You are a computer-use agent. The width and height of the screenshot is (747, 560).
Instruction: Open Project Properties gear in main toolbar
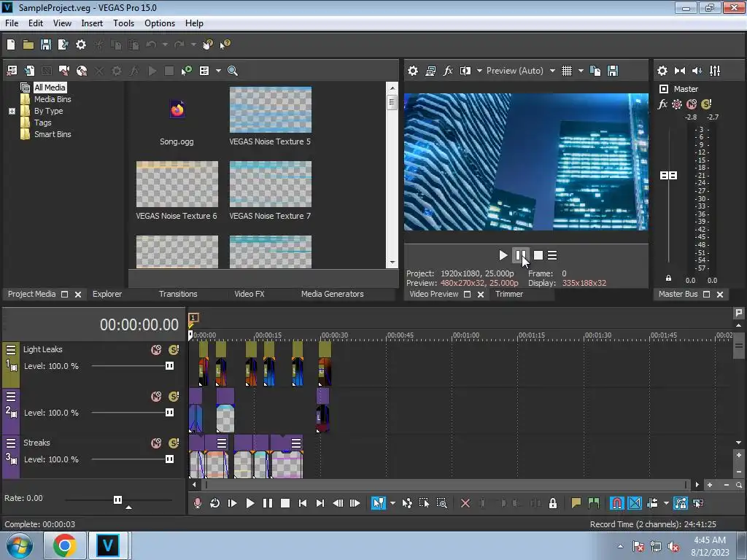tap(81, 44)
